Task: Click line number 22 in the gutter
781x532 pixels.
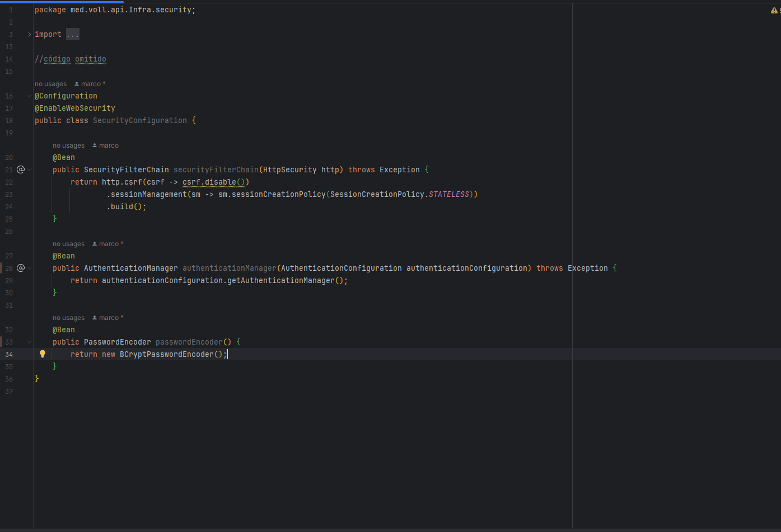Action: tap(9, 182)
